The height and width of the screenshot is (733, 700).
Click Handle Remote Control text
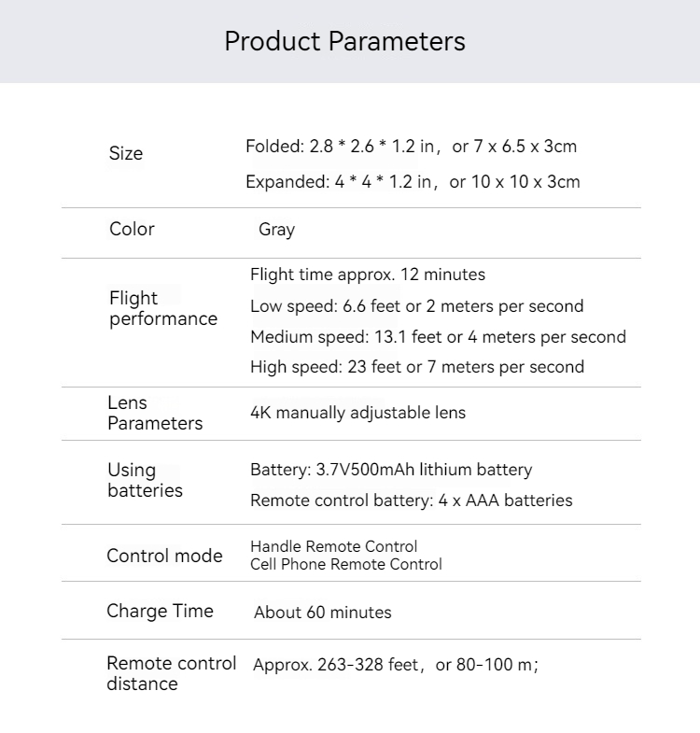(x=333, y=546)
